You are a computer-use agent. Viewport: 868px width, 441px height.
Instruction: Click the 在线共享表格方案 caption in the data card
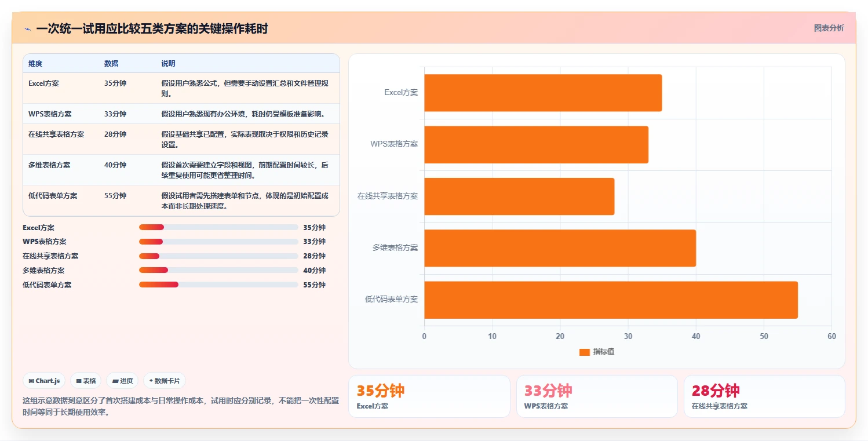coord(720,406)
